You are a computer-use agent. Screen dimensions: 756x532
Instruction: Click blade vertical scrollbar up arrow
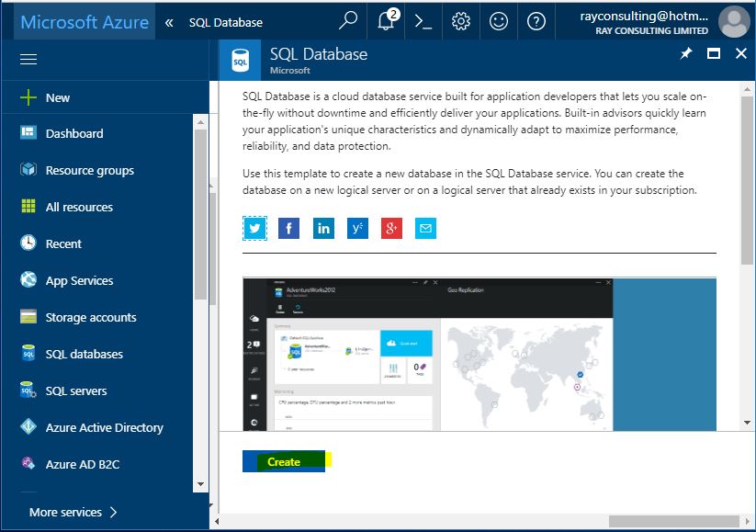pos(747,89)
